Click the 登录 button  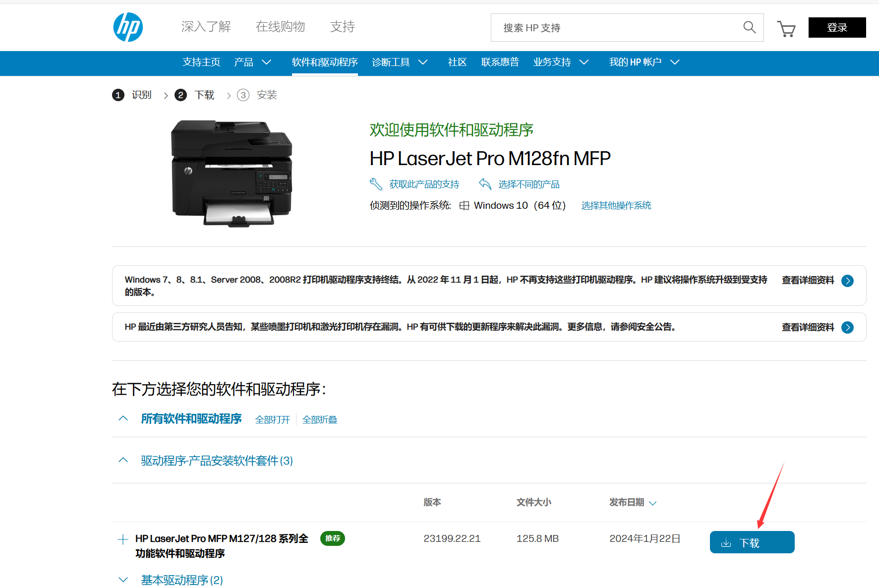click(x=837, y=27)
